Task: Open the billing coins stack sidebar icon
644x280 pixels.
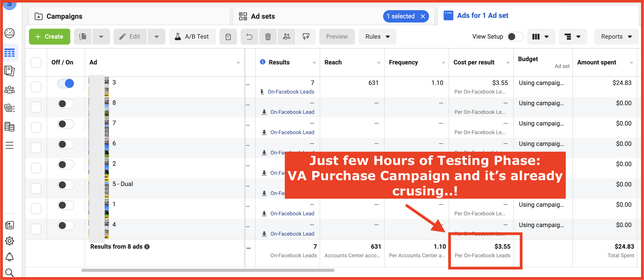Action: 9,127
